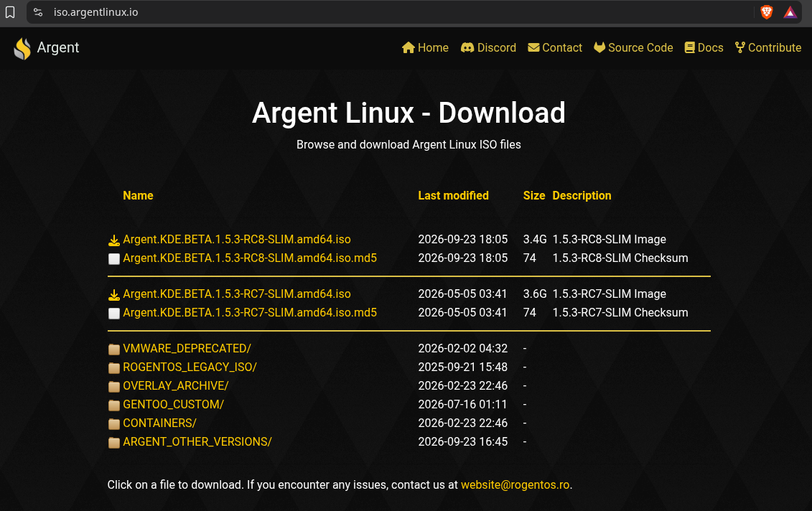Download Argent.KDE.BETA.1.5.3-RC7-SLIM.amd64.iso
812x511 pixels.
[237, 294]
